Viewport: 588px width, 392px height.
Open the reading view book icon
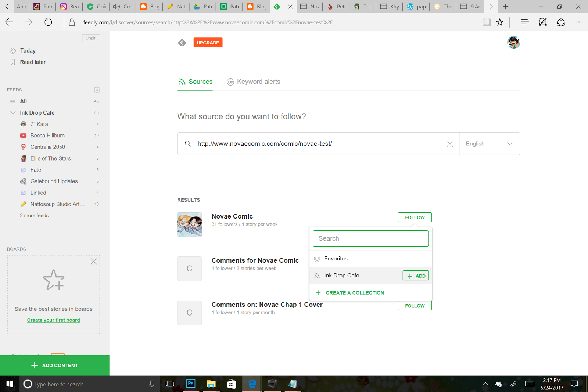[487, 22]
